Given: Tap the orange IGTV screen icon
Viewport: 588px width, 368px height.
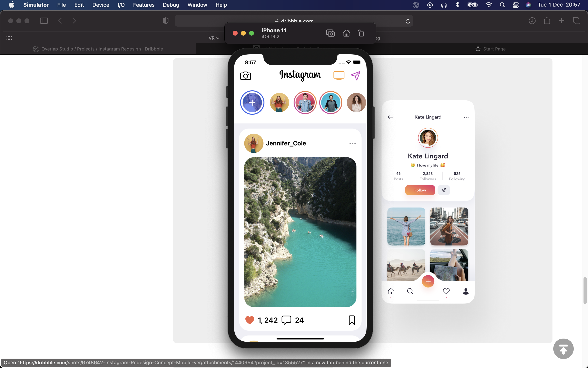Looking at the screenshot, I should pyautogui.click(x=339, y=76).
